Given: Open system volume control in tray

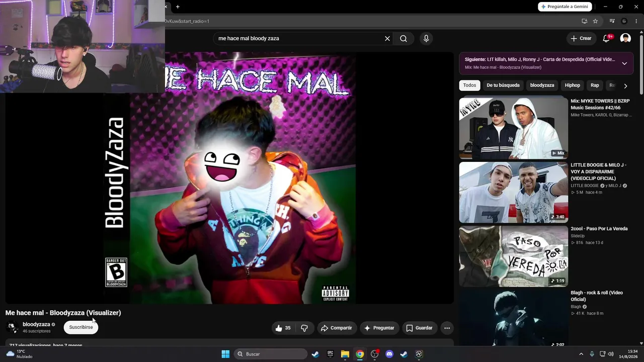Looking at the screenshot, I should click(611, 354).
